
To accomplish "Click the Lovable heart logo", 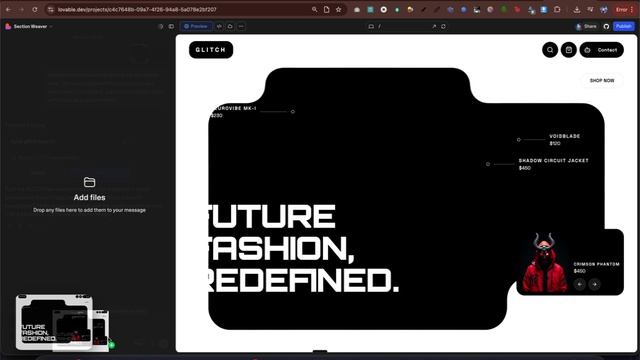I will [x=8, y=27].
